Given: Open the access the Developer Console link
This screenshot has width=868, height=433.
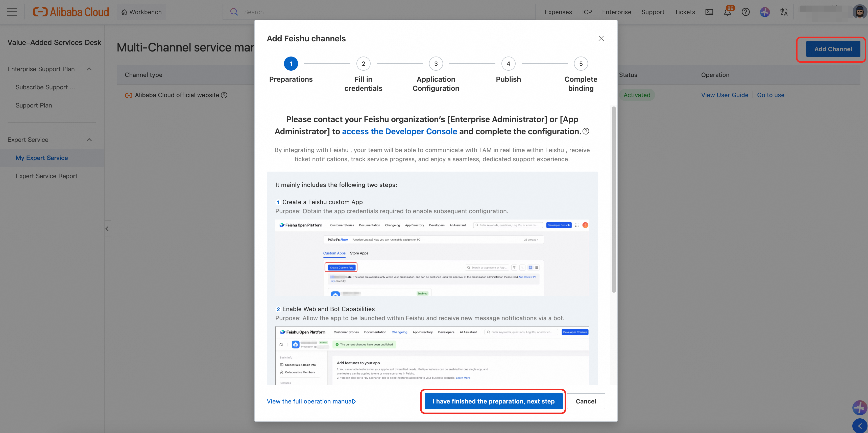Looking at the screenshot, I should point(400,131).
